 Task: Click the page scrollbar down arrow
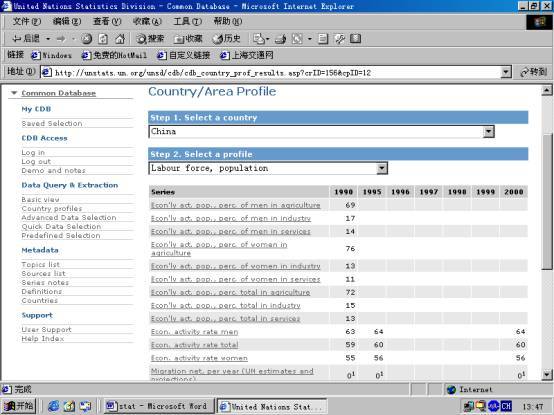click(x=547, y=374)
